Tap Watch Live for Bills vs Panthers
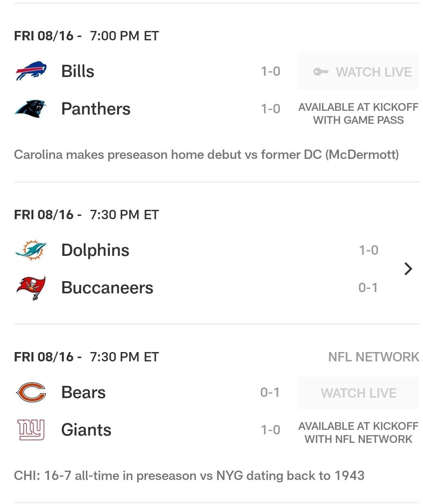The image size is (423, 504). (358, 72)
